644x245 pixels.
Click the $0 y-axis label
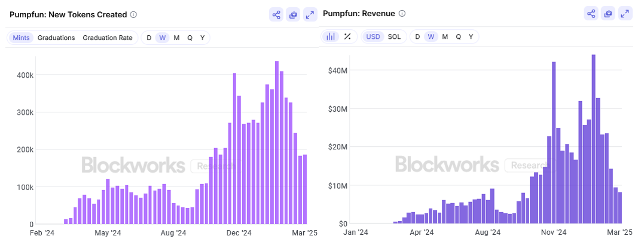(x=344, y=224)
